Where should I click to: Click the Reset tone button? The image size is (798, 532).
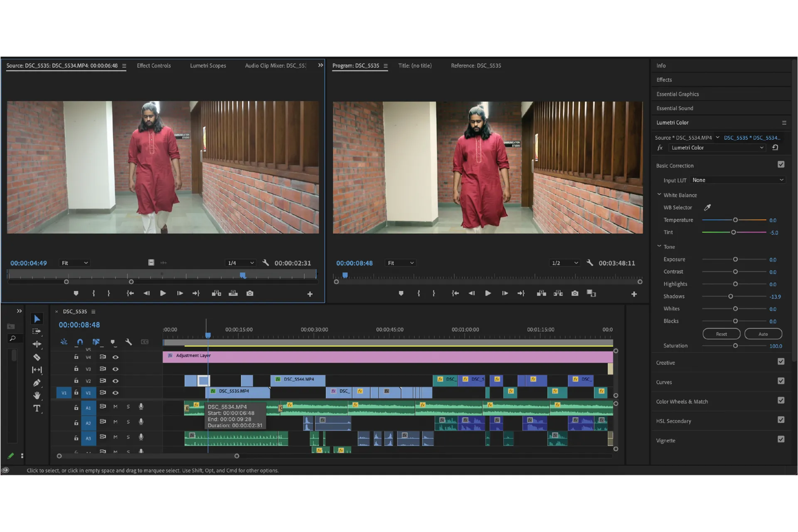(721, 334)
